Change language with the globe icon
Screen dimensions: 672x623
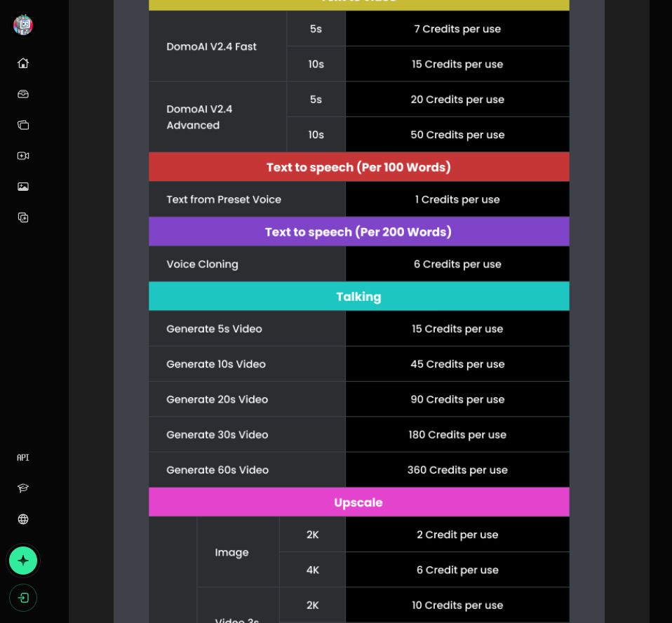click(x=23, y=519)
